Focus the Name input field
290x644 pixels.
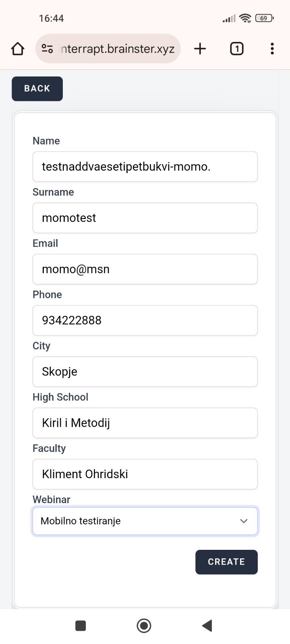[x=145, y=167]
